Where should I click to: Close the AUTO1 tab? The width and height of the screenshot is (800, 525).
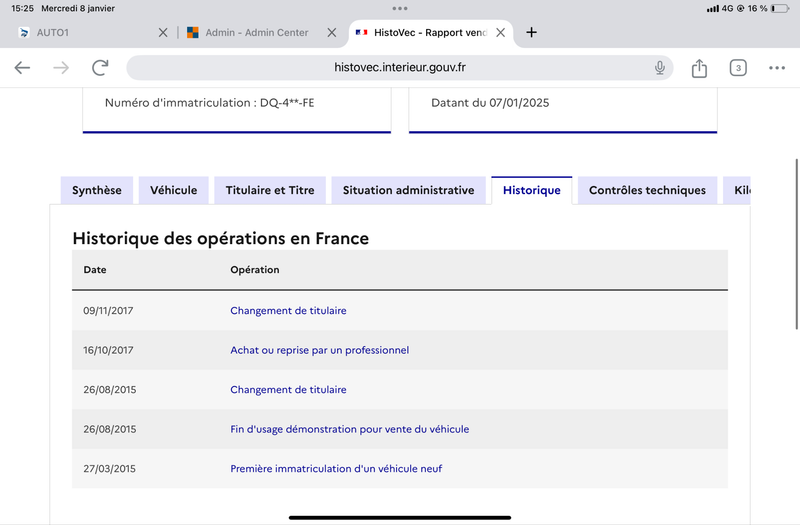coord(163,33)
